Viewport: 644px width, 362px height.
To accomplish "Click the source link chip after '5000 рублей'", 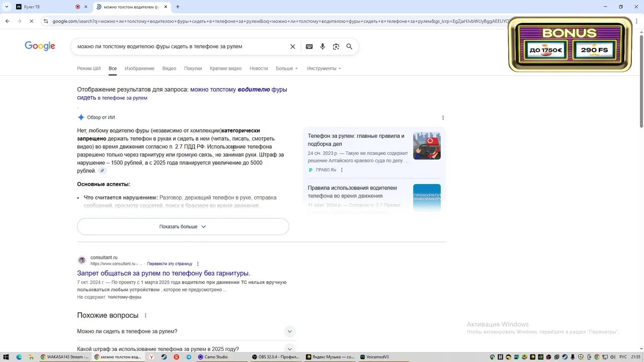I will tap(102, 171).
